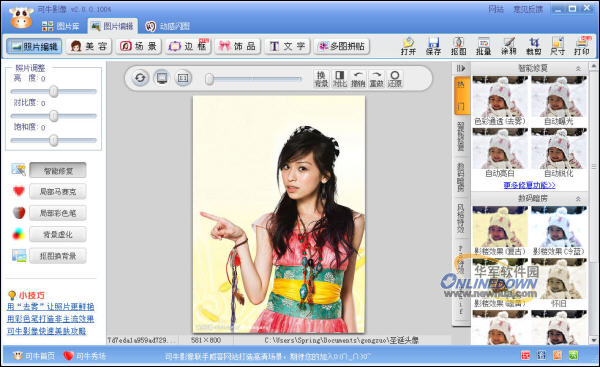
Task: Click the 换背景 change background icon
Action: pos(321,78)
